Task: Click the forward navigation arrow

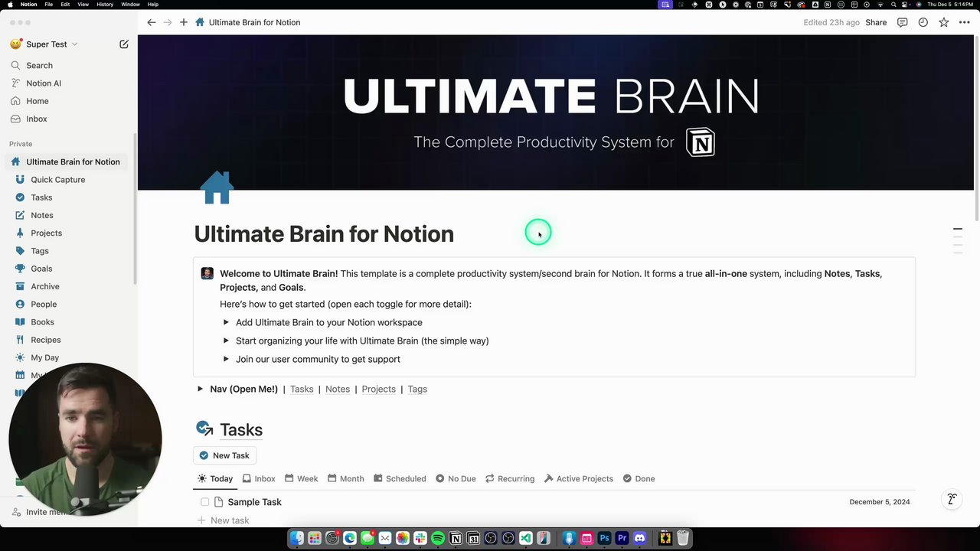Action: pyautogui.click(x=168, y=22)
